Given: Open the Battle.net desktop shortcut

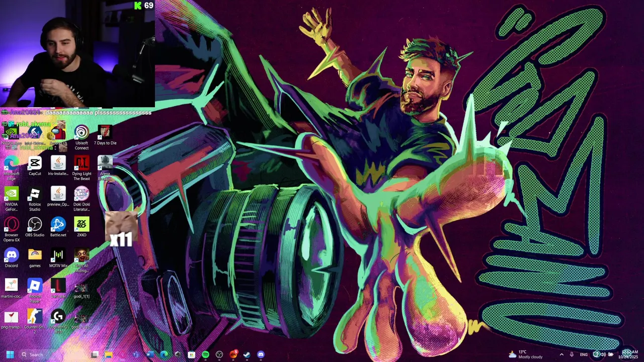Looking at the screenshot, I should (x=58, y=227).
